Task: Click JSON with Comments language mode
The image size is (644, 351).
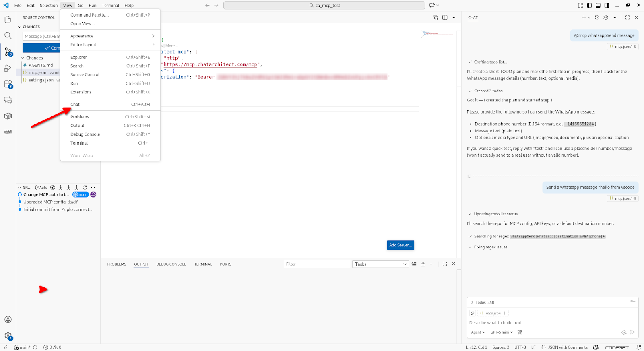Action: point(568,347)
